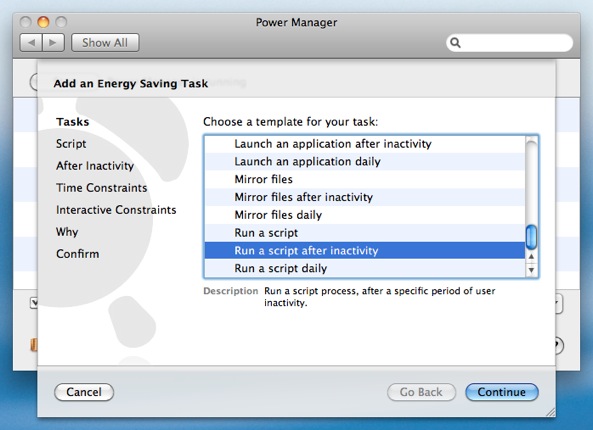
Task: Click the Interactive Constraints step label
Action: tap(116, 210)
